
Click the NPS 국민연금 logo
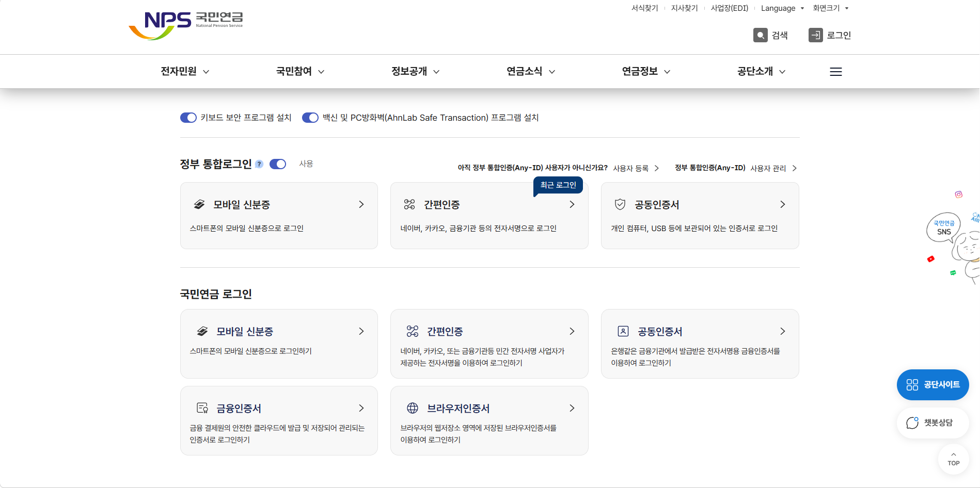186,25
